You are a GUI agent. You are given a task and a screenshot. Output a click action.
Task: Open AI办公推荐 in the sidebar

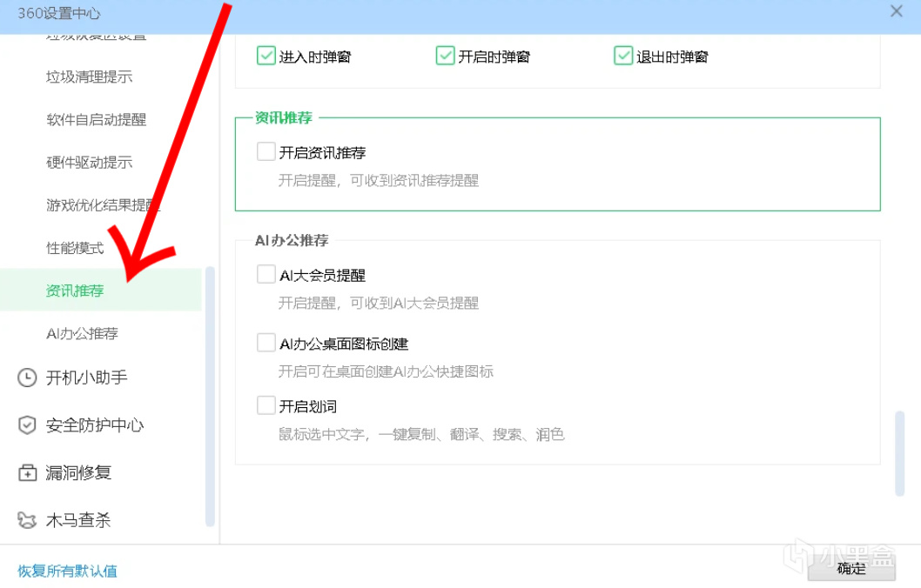(x=82, y=334)
